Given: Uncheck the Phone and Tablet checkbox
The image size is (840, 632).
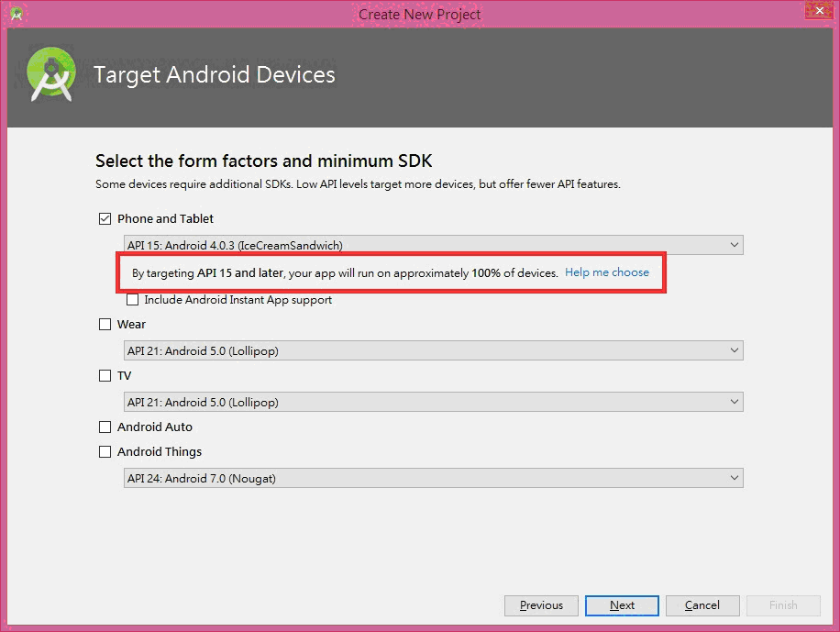Looking at the screenshot, I should (105, 218).
